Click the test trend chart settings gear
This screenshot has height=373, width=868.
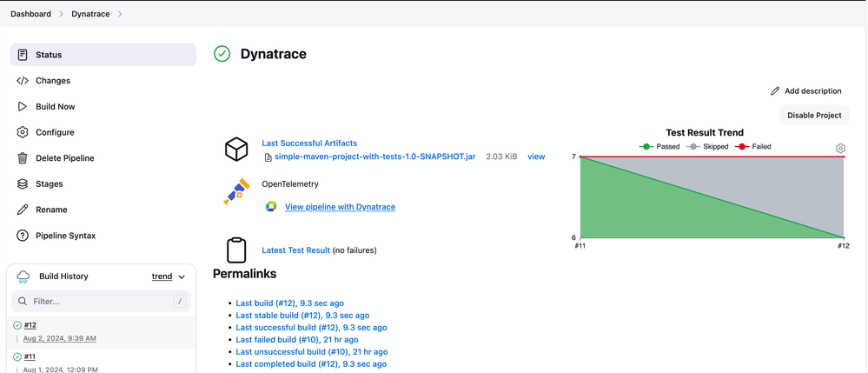[840, 149]
